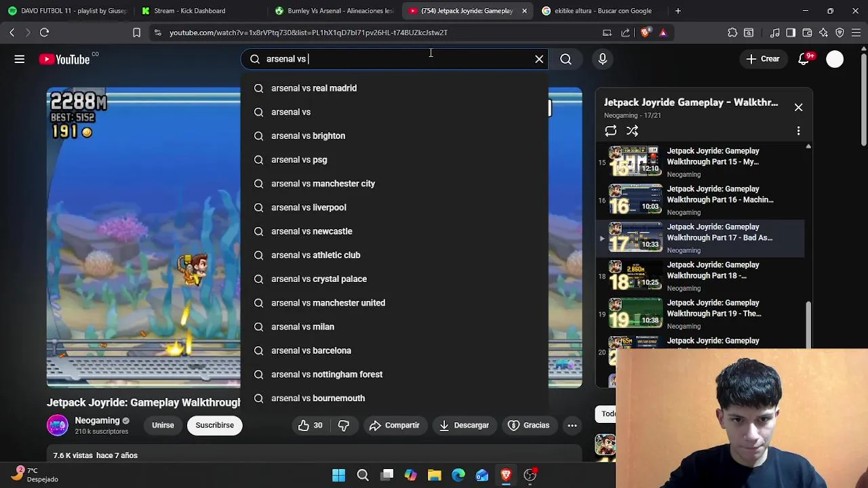The image size is (868, 488).
Task: Close the Jetpack Joyride YouTube tab
Action: click(524, 11)
